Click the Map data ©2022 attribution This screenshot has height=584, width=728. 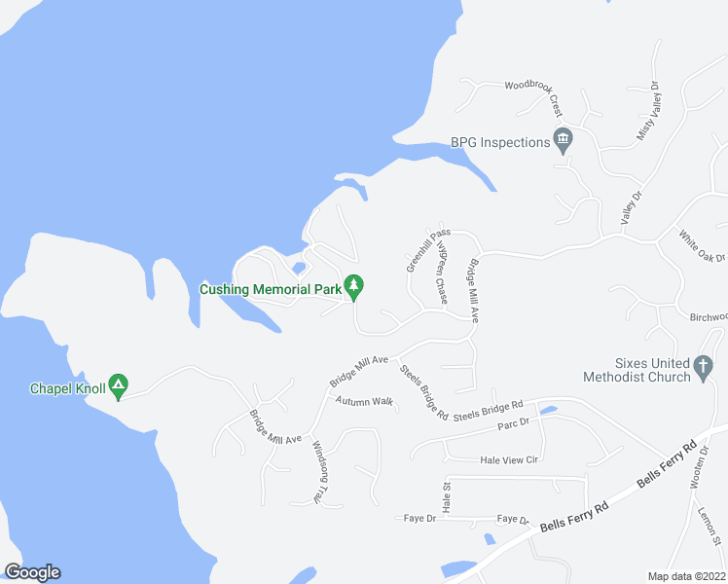[x=686, y=576]
